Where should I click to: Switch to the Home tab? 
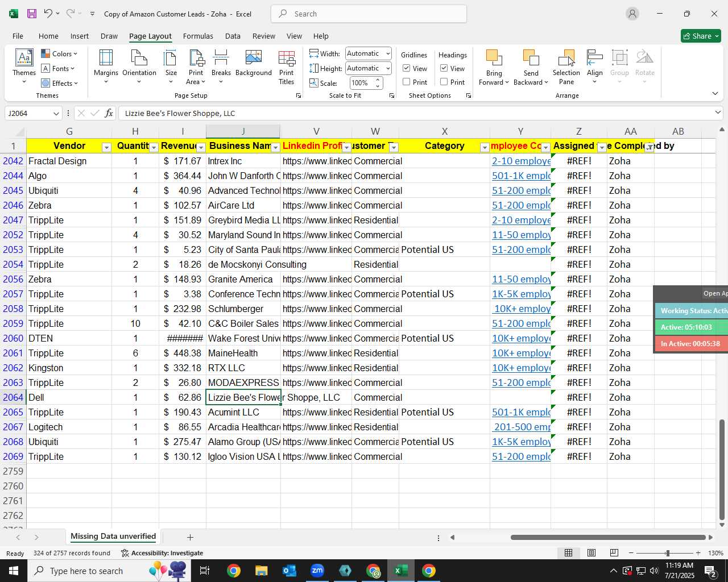click(48, 36)
